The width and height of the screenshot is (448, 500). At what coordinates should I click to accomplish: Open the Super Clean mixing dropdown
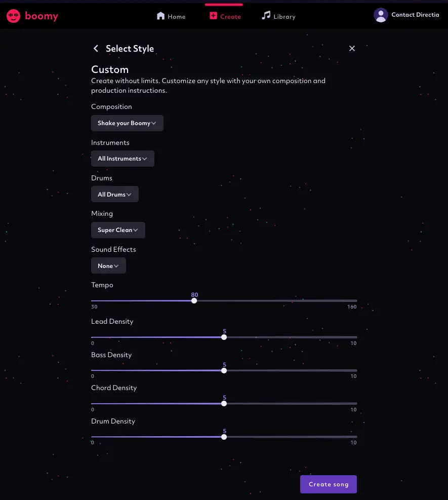(x=118, y=230)
